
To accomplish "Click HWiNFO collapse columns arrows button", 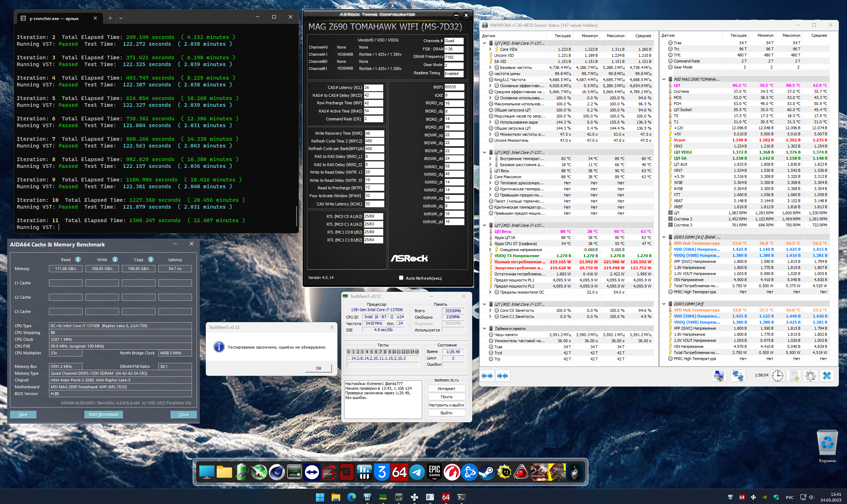I will pyautogui.click(x=502, y=376).
